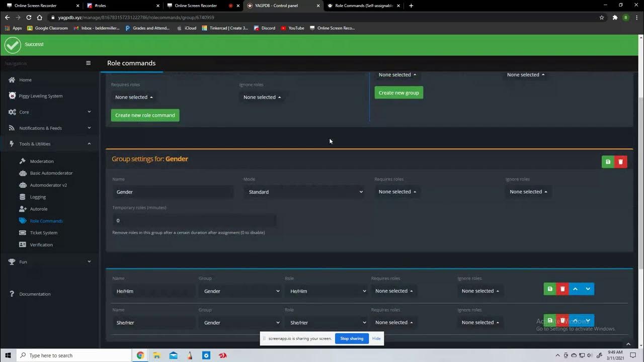Switch to Role Commands (Self-assignable) tab
Viewport: 644px width, 362px height.
363,6
